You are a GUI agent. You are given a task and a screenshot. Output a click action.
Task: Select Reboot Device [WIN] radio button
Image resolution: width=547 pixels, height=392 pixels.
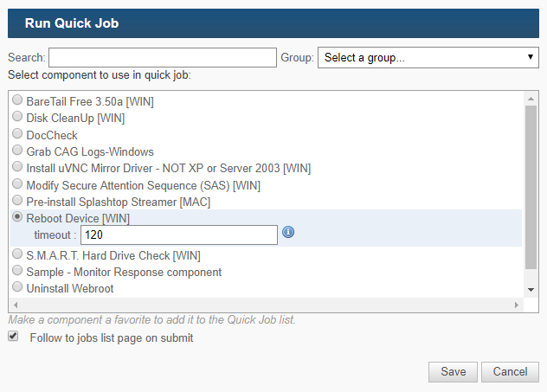17,217
